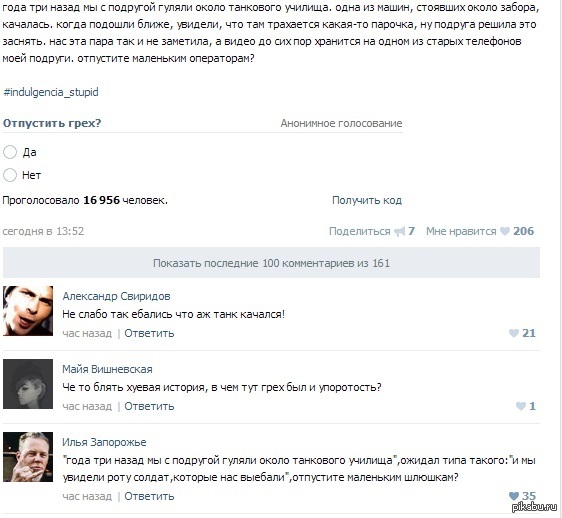Open the Илья Запорожье profile name link
The height and width of the screenshot is (518, 562).
tap(104, 442)
